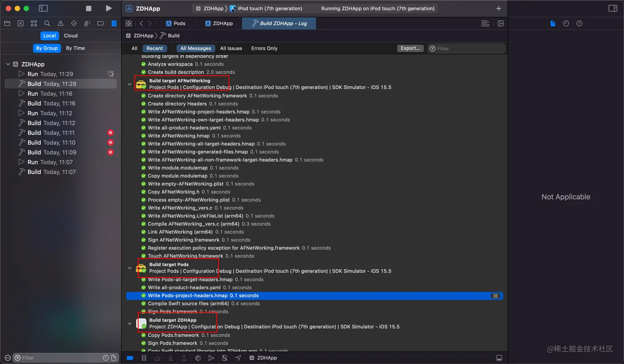
Task: Collapse Build target Pods section
Action: [130, 268]
